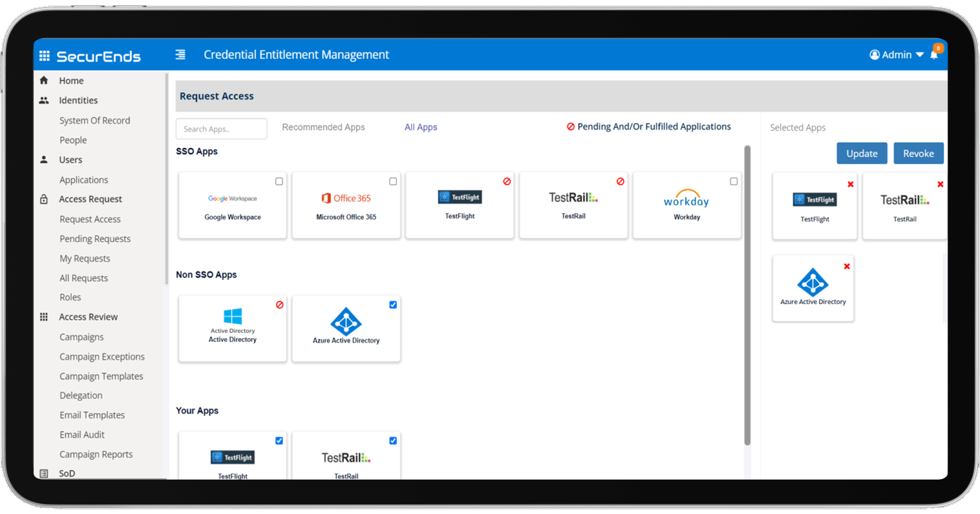Click the TestRail logo in SSO Apps
Image resolution: width=980 pixels, height=514 pixels.
[573, 197]
